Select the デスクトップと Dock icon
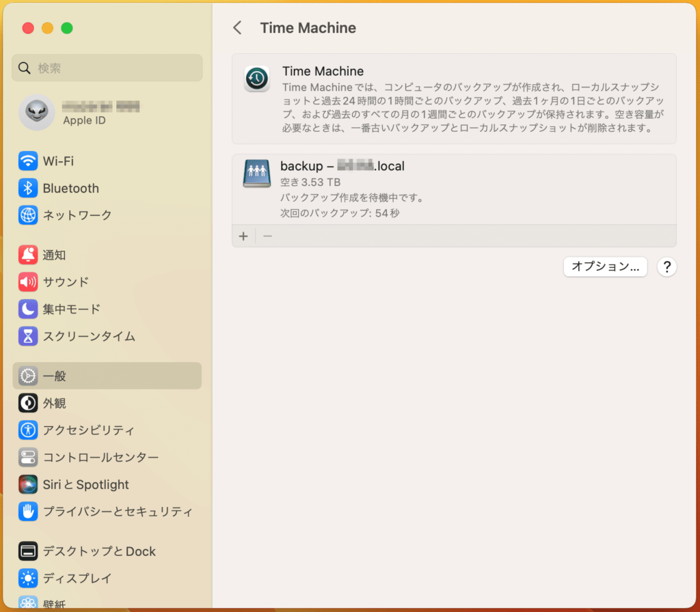 tap(27, 551)
